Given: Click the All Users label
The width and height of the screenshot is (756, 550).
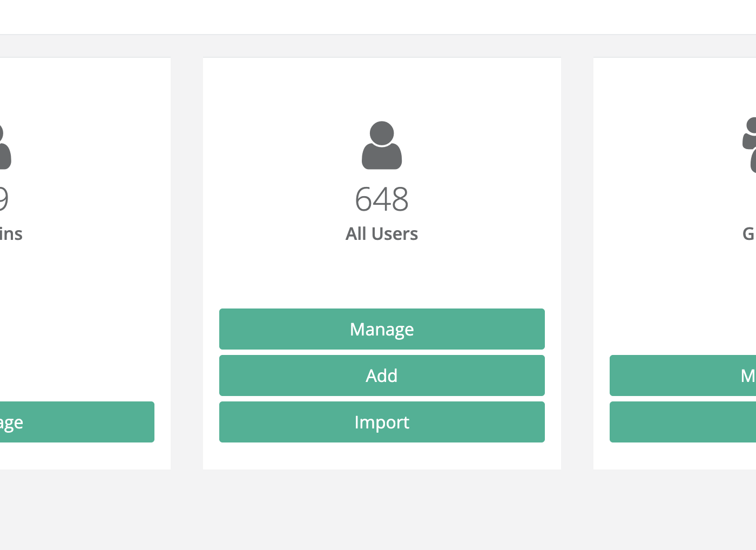Looking at the screenshot, I should 381,233.
